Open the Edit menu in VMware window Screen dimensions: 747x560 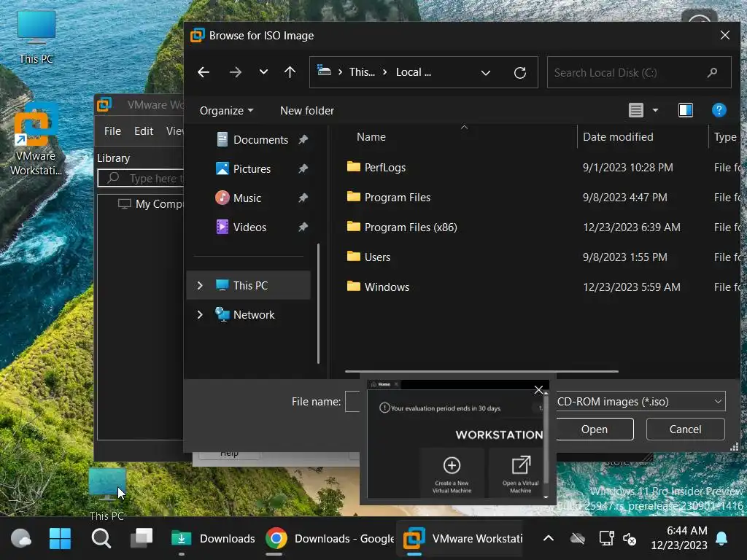(144, 131)
